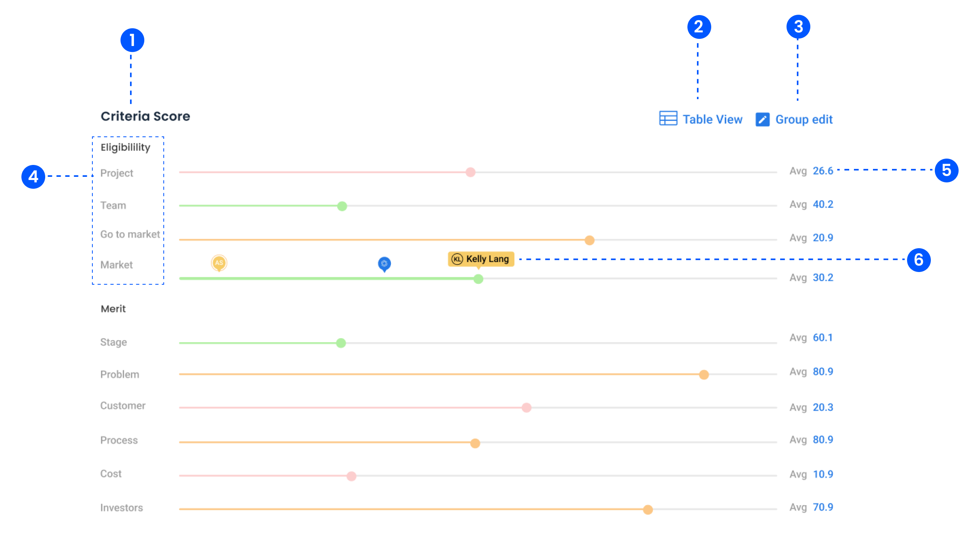Collapse the Merit section
The width and height of the screenshot is (980, 544).
[x=113, y=308]
